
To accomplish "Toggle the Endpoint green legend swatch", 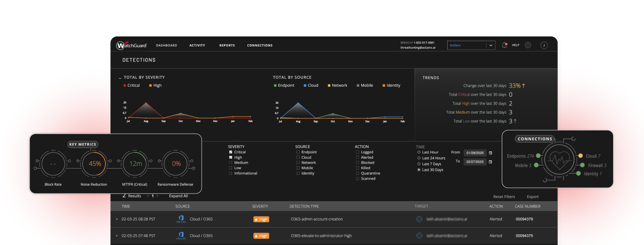I will click(x=275, y=85).
